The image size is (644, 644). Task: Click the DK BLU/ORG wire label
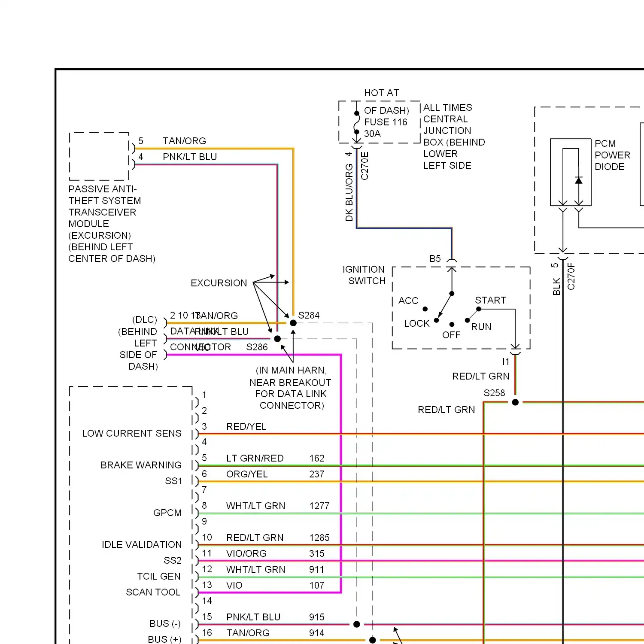point(349,193)
